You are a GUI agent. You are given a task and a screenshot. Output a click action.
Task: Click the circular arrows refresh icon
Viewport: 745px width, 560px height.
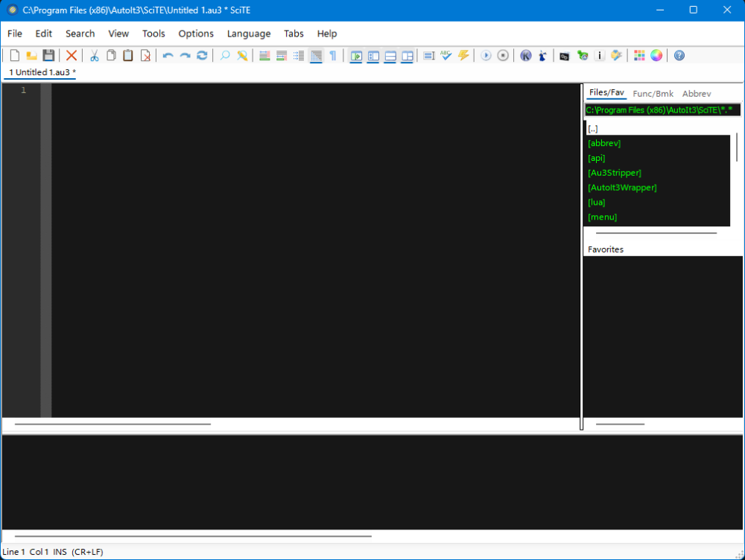tap(202, 56)
